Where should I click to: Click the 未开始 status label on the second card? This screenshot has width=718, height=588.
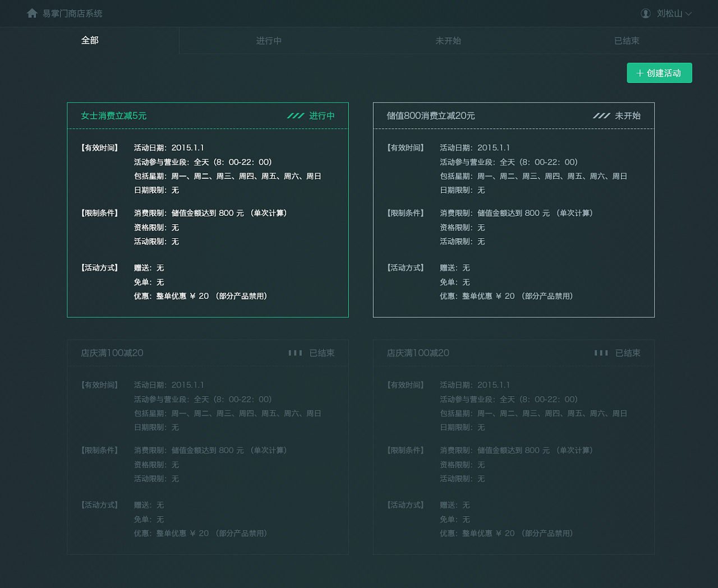coord(628,115)
